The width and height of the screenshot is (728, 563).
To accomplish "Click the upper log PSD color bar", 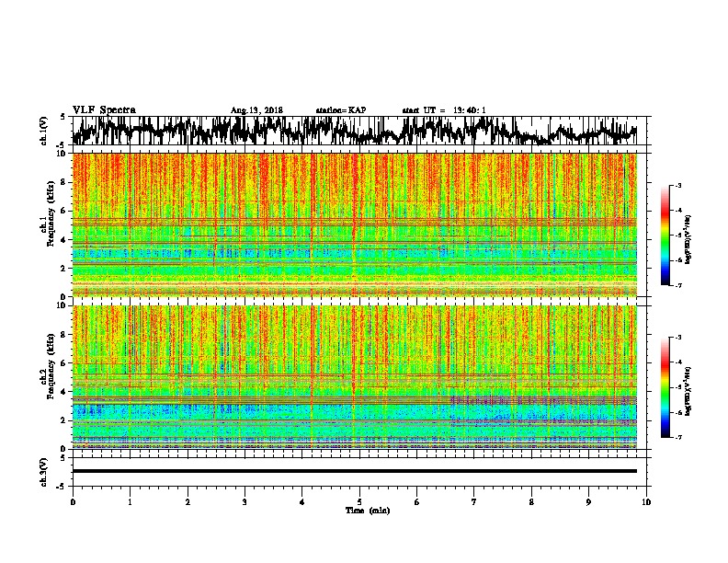I will [x=665, y=236].
